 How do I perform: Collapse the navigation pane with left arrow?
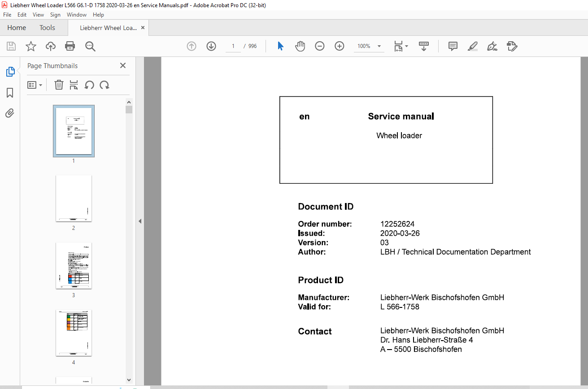[x=139, y=221]
